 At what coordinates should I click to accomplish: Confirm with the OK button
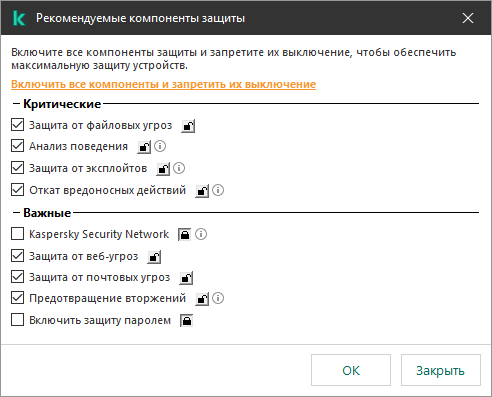351,370
